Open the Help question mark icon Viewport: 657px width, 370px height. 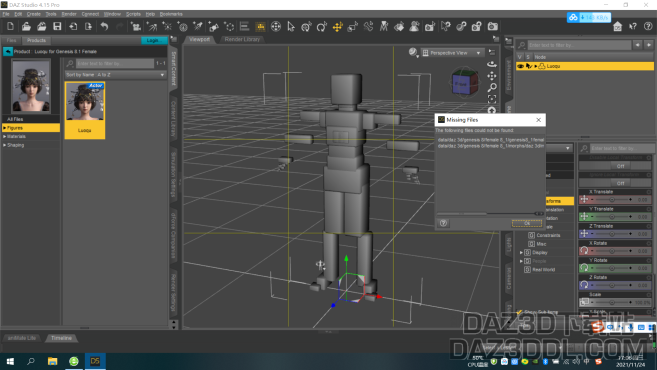[648, 27]
